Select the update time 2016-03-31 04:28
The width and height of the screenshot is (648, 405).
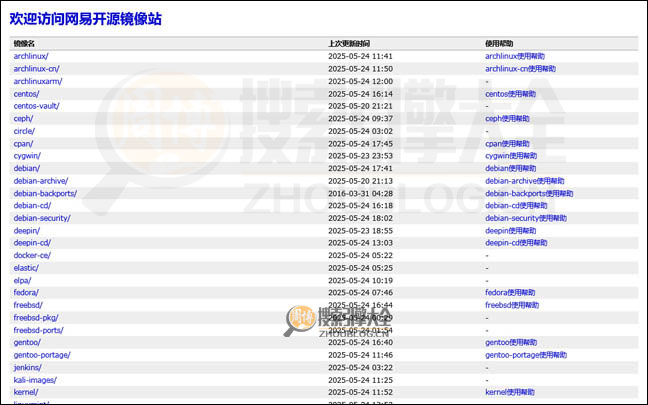tap(360, 193)
